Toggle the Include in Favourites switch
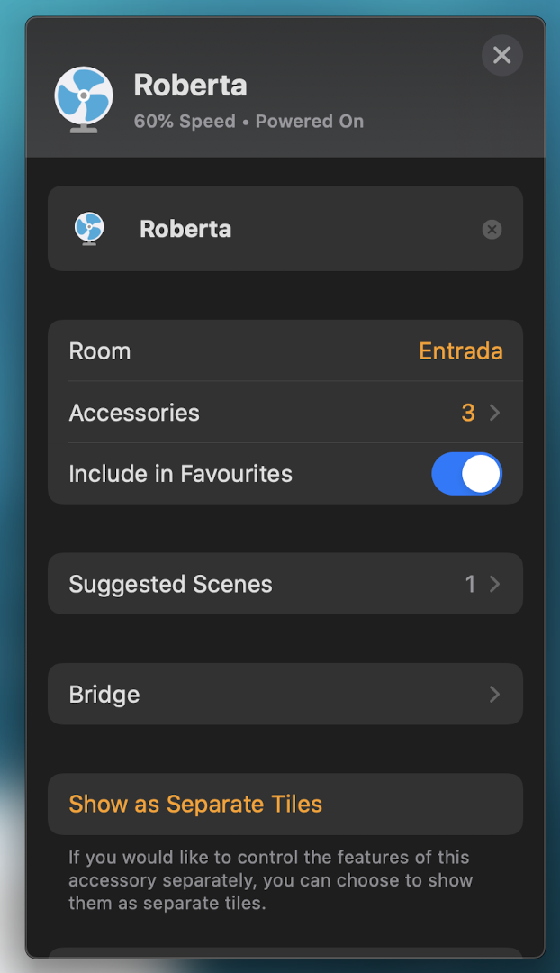Screen dimensions: 560x973 coord(467,474)
